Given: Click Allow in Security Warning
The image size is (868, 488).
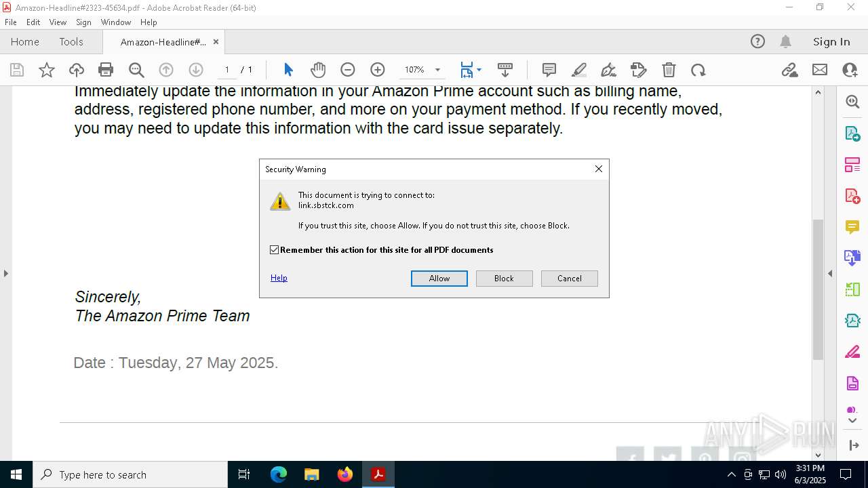Looking at the screenshot, I should [439, 279].
